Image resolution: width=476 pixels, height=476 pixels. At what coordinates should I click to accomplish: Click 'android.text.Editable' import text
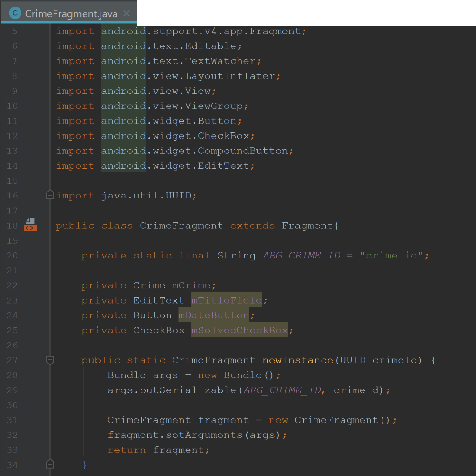coord(169,46)
